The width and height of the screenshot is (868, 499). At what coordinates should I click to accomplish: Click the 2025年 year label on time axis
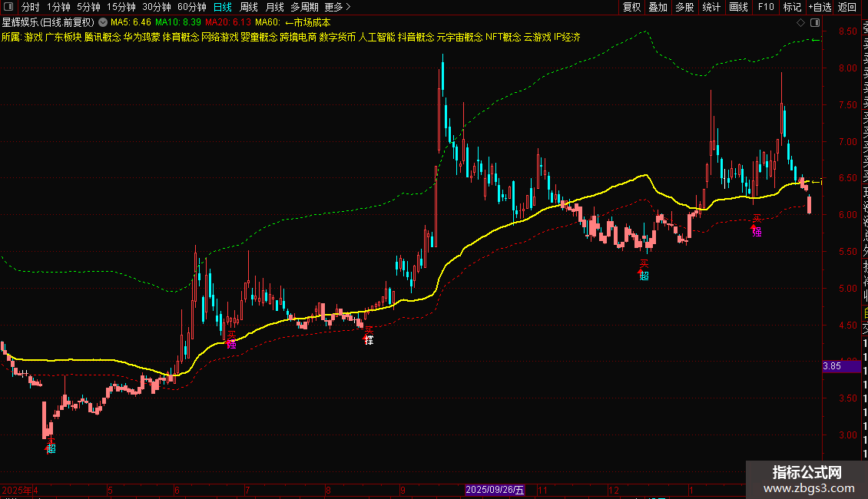[17, 490]
